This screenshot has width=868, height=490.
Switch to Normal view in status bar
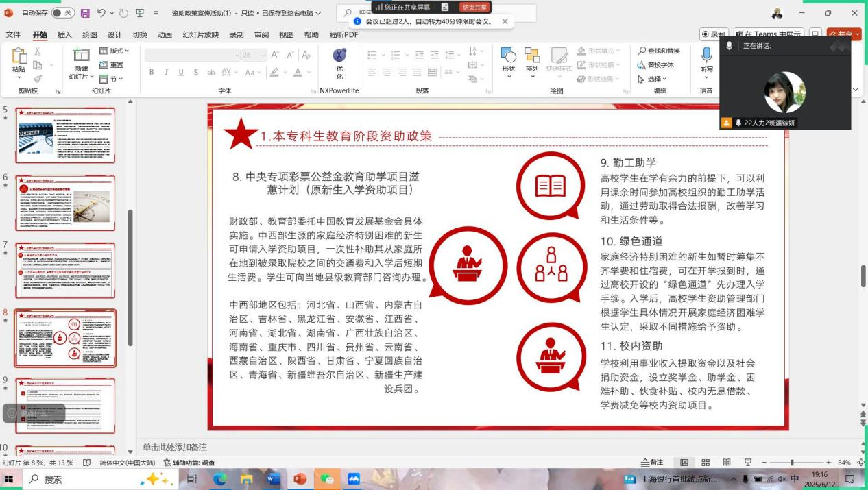(x=684, y=463)
